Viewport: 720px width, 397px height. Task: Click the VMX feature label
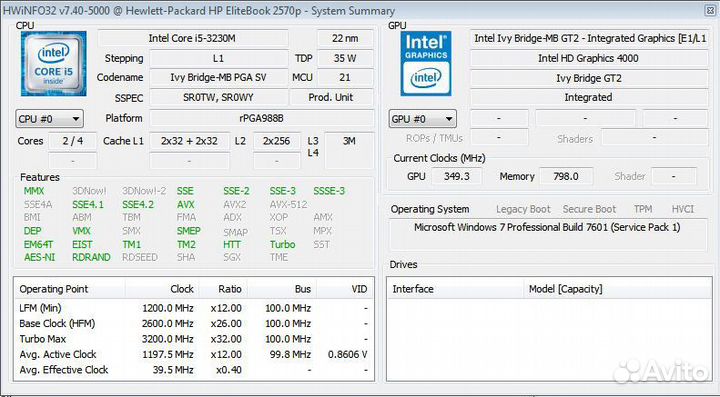tap(81, 231)
